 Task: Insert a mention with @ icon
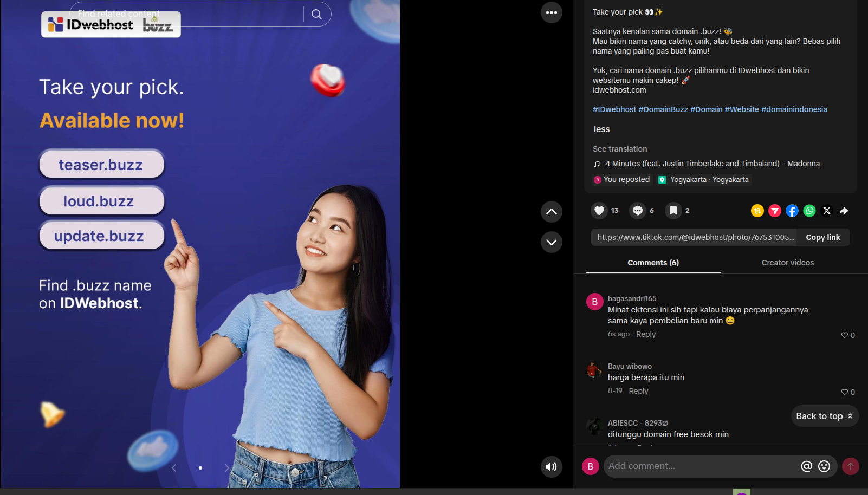tap(807, 466)
